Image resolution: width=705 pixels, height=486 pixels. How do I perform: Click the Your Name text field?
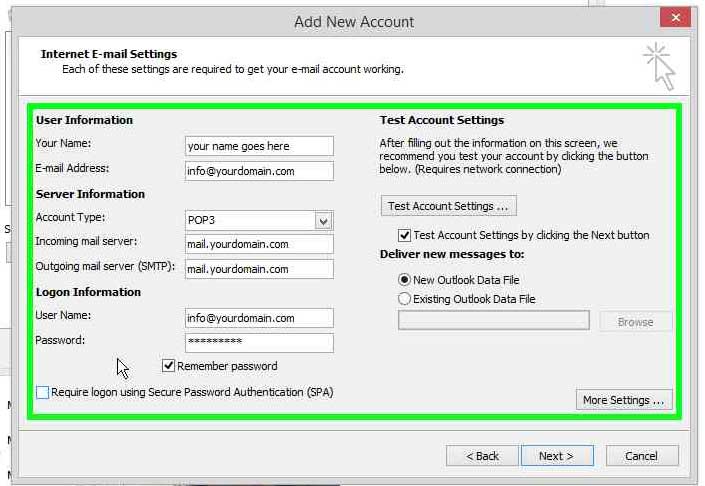[259, 146]
